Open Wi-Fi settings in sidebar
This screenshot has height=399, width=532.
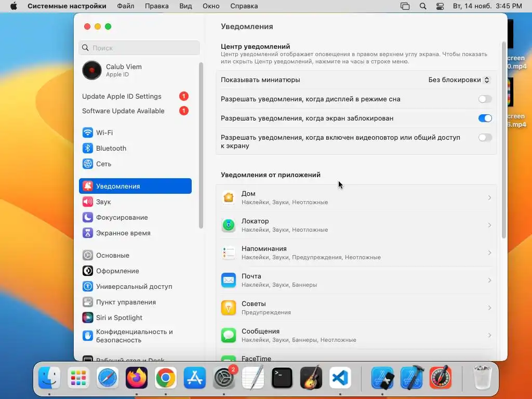point(135,132)
